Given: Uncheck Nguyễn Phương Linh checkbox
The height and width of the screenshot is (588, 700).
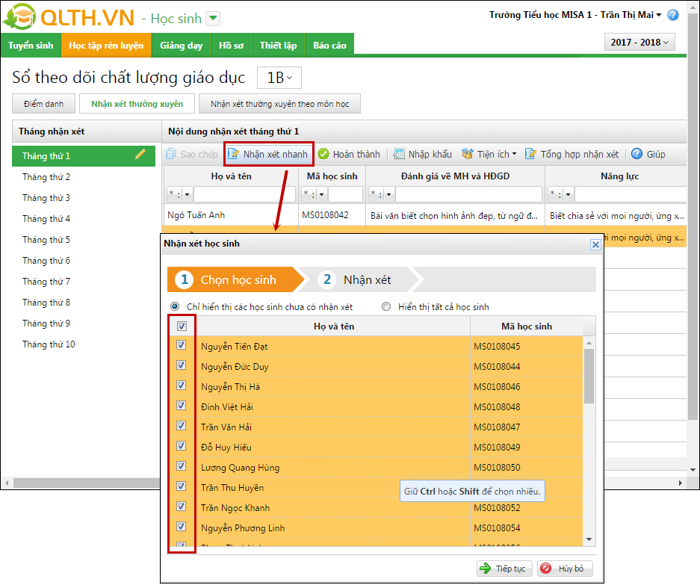Looking at the screenshot, I should coord(182,527).
